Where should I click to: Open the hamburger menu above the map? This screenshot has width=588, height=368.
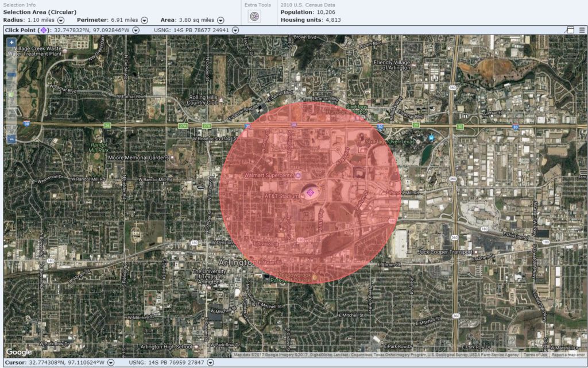(x=582, y=30)
